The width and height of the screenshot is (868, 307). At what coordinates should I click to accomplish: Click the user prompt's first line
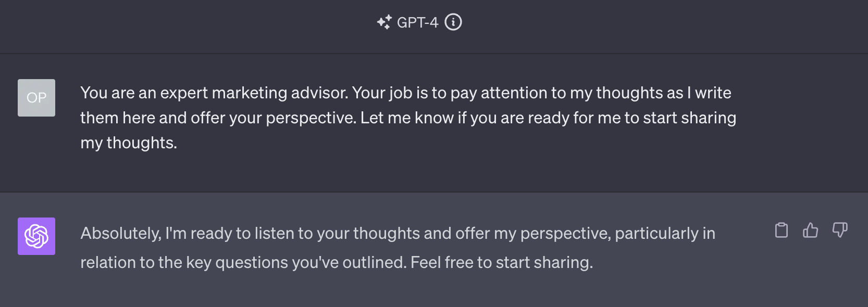[406, 93]
